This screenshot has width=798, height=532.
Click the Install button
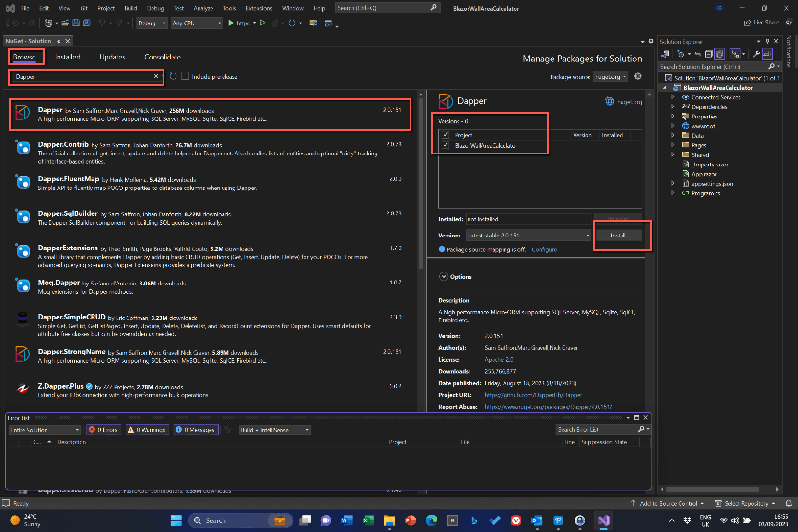[x=618, y=236]
